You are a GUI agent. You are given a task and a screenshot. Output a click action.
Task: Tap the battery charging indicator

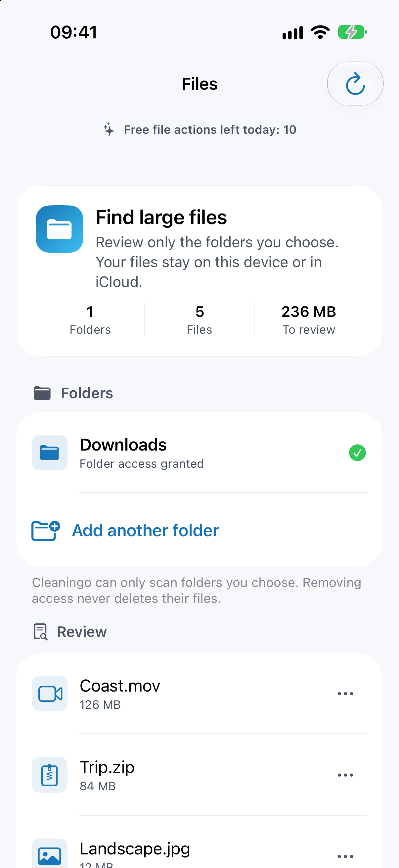point(352,32)
